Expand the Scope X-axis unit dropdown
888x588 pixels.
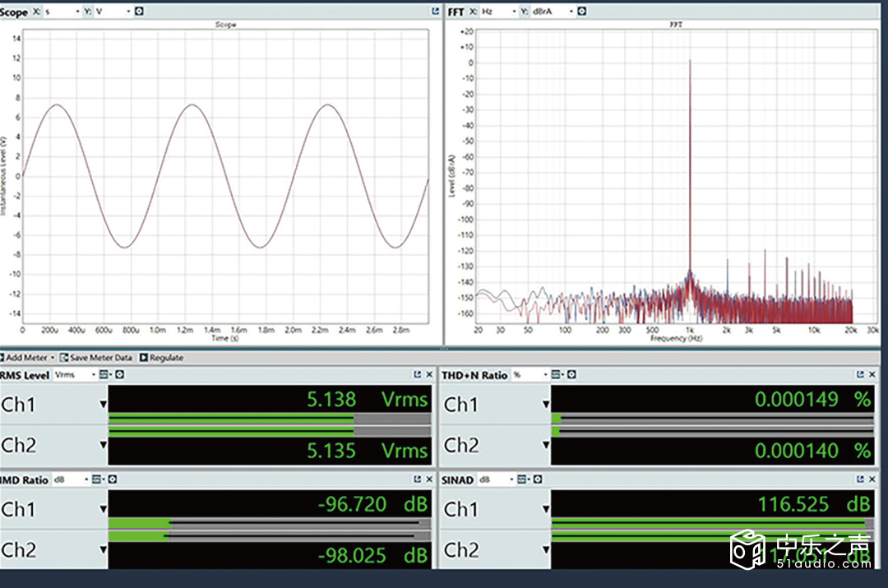76,12
